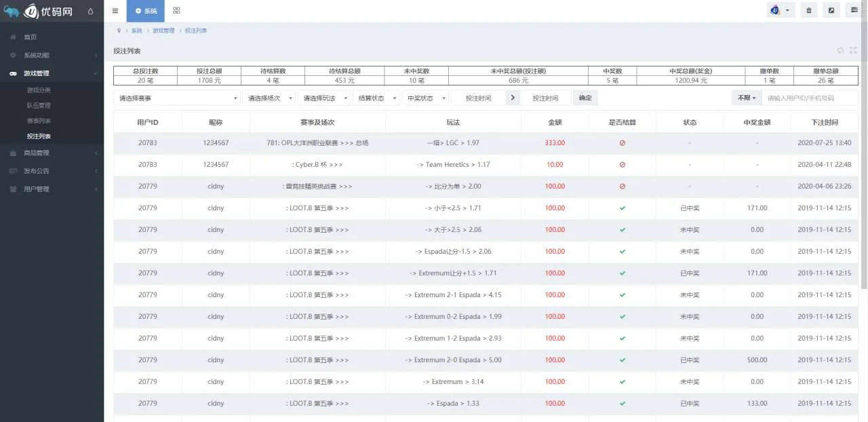Open 队伍管理 in the sidebar menu
868x422 pixels.
point(39,105)
